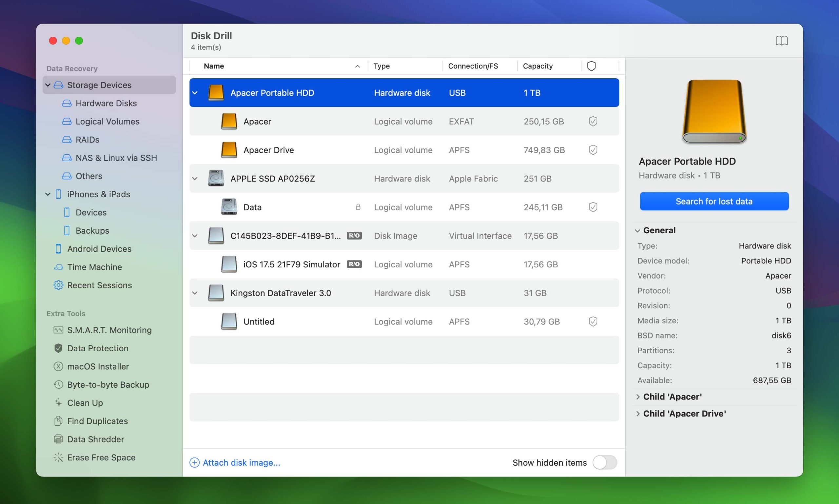
Task: Click the protection shield for Untitled volume
Action: point(593,321)
